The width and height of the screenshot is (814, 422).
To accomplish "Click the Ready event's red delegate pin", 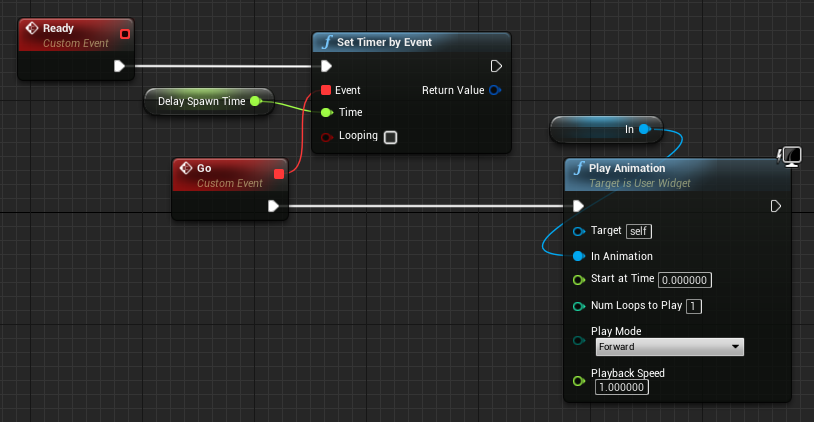I will point(125,34).
